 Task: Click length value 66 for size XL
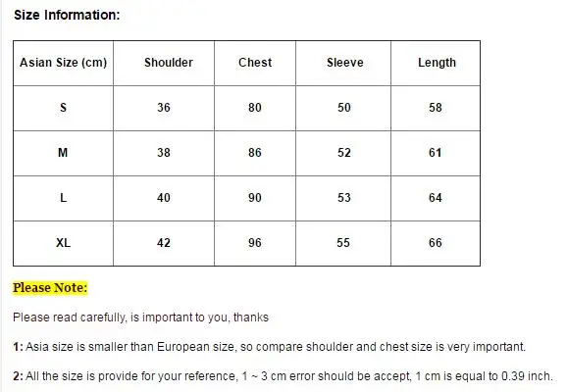coord(436,242)
